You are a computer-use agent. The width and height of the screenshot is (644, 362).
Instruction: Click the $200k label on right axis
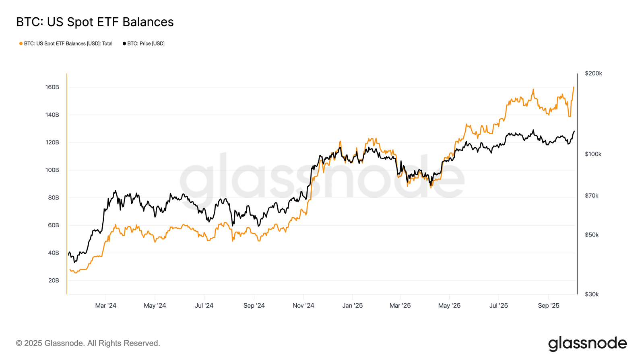593,74
